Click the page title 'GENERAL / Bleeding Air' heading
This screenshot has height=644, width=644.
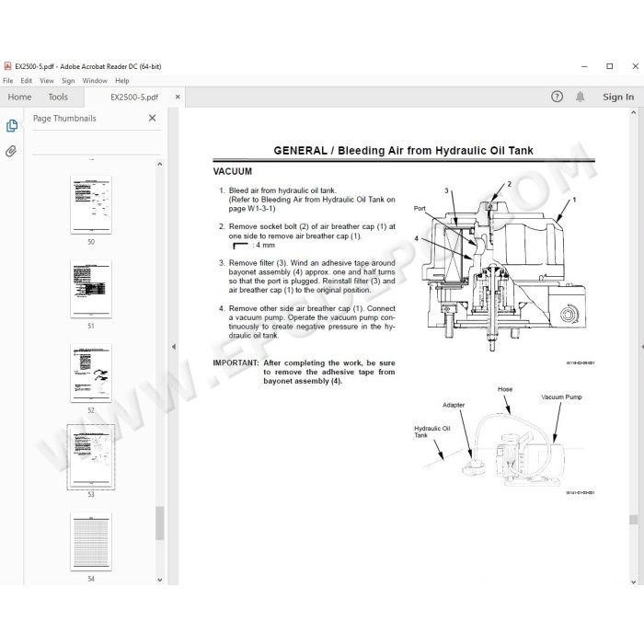403,150
